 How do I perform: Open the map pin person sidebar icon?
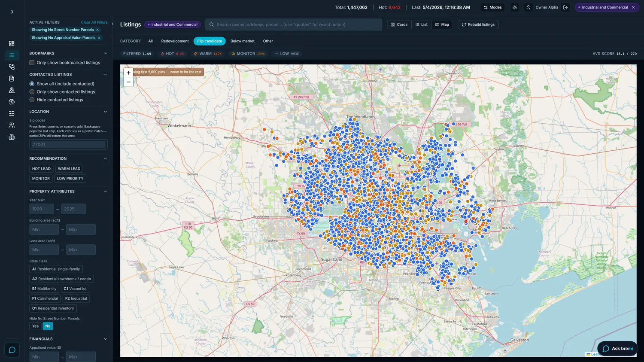pyautogui.click(x=12, y=90)
